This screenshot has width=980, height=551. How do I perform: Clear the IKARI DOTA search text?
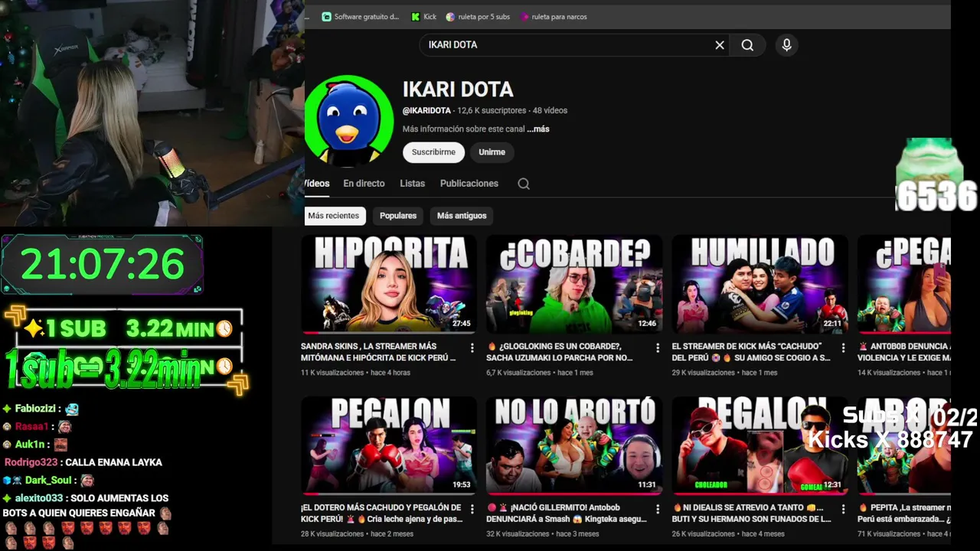pyautogui.click(x=720, y=45)
